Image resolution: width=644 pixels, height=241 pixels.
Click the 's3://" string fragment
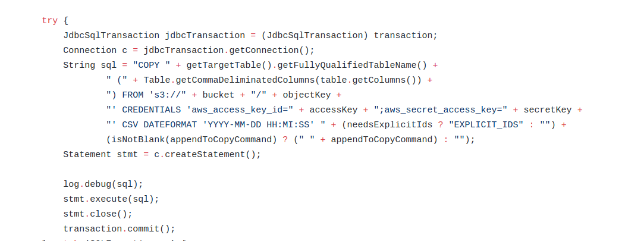click(168, 95)
